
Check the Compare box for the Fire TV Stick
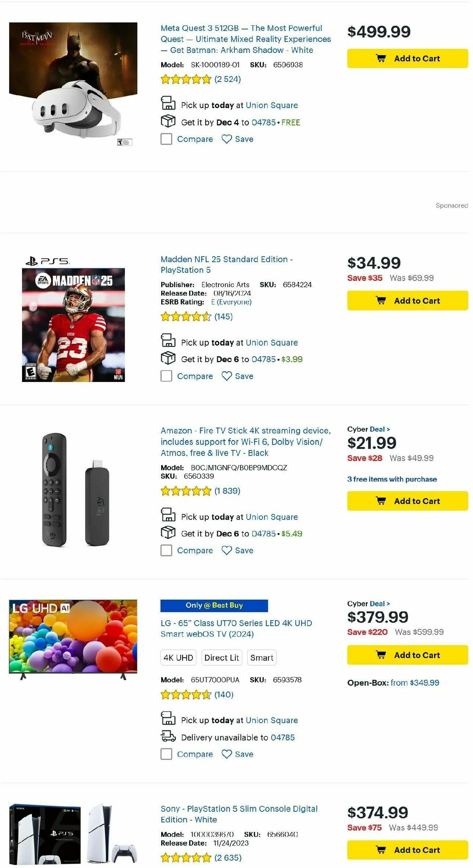(x=166, y=550)
